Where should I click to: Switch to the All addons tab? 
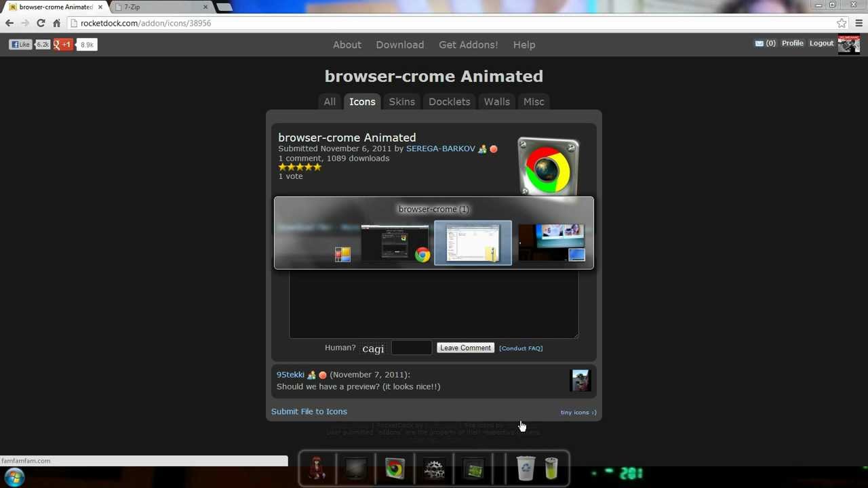click(330, 102)
